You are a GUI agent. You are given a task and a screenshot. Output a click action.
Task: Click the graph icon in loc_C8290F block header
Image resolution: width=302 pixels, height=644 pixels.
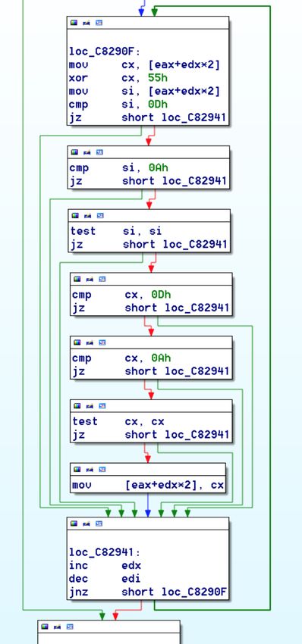pyautogui.click(x=99, y=23)
